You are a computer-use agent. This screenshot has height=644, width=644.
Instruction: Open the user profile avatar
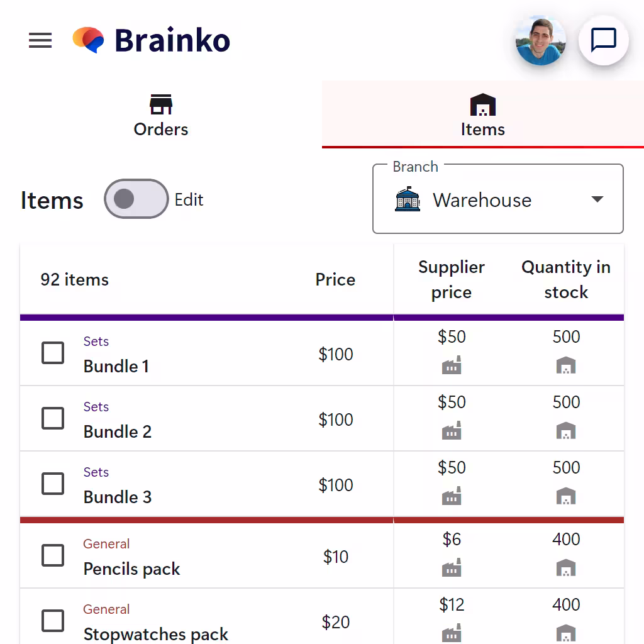point(541,40)
